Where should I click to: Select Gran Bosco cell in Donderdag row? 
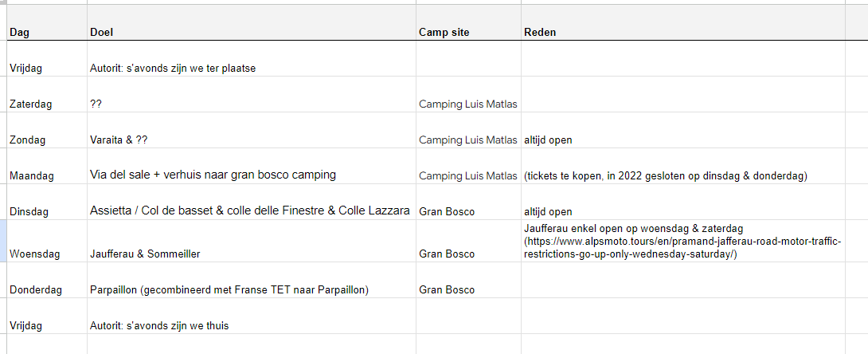pos(468,281)
